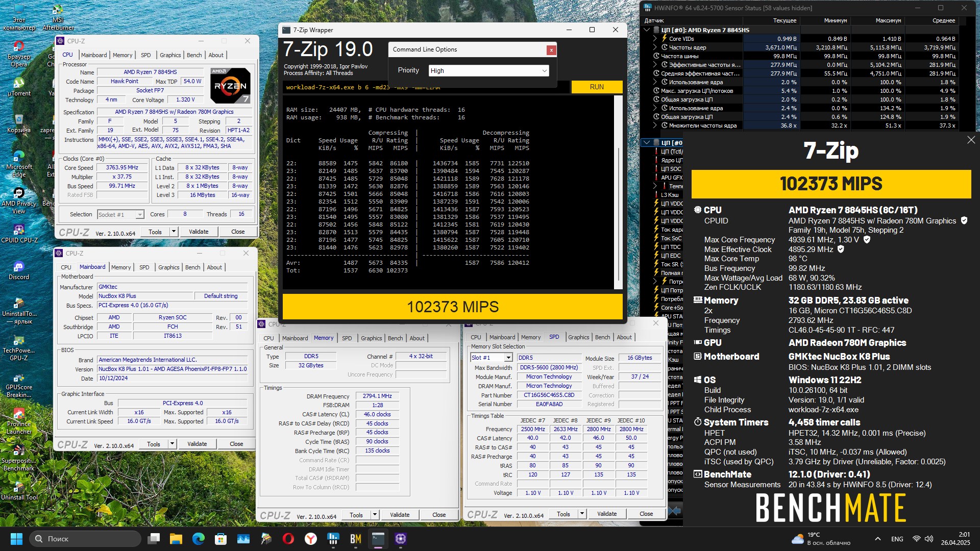Open the ENG language indicator
Viewport: 980px width, 551px height.
pyautogui.click(x=897, y=539)
